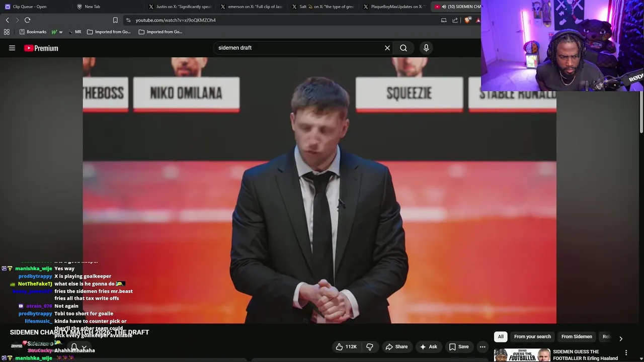This screenshot has width=644, height=362.
Task: Open second 'Imported from Go...' bookmark folder
Action: tap(160, 32)
